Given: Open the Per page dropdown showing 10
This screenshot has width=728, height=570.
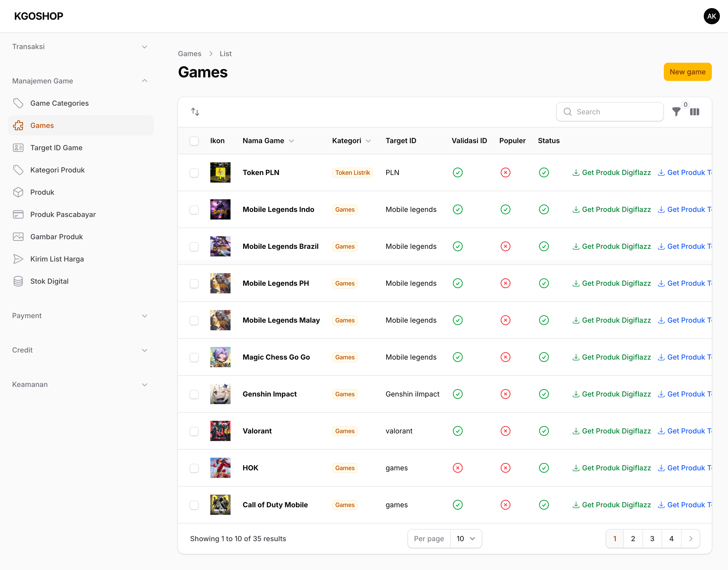Looking at the screenshot, I should coord(466,539).
